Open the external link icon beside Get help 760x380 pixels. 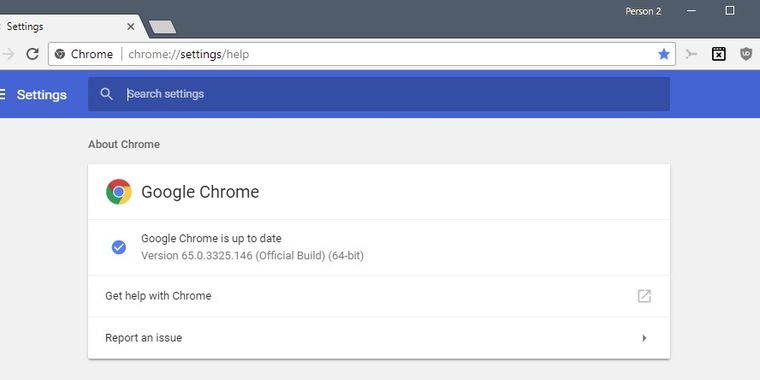click(644, 296)
